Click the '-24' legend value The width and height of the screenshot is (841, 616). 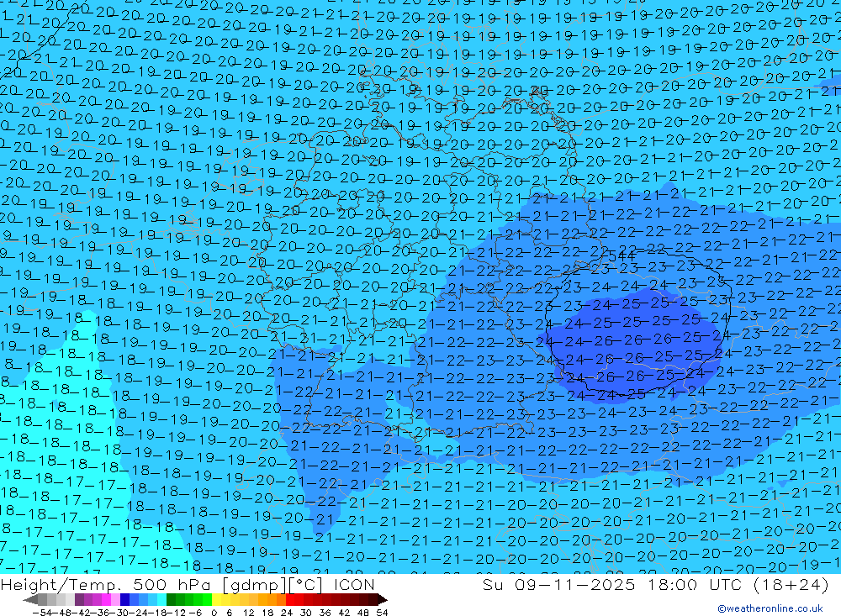[139, 613]
